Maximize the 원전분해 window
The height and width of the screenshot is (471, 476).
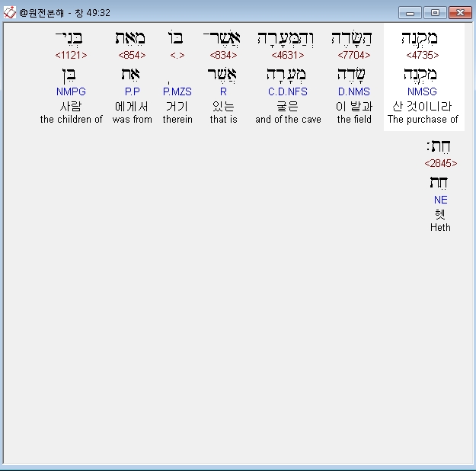(435, 13)
